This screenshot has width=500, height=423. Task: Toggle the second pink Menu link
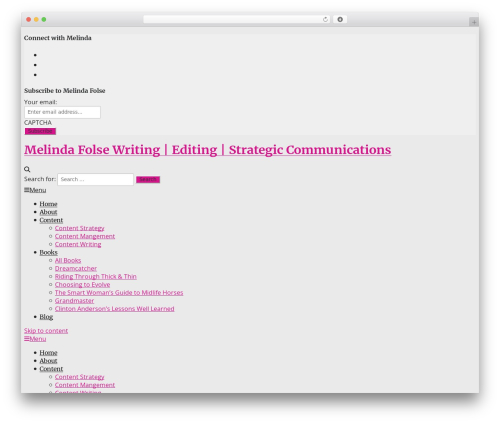tap(35, 339)
